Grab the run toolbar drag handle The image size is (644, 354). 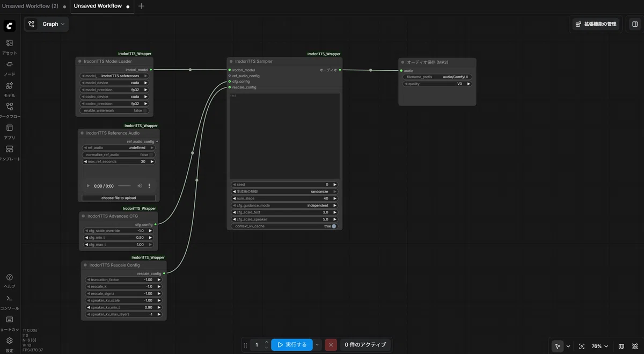(245, 345)
